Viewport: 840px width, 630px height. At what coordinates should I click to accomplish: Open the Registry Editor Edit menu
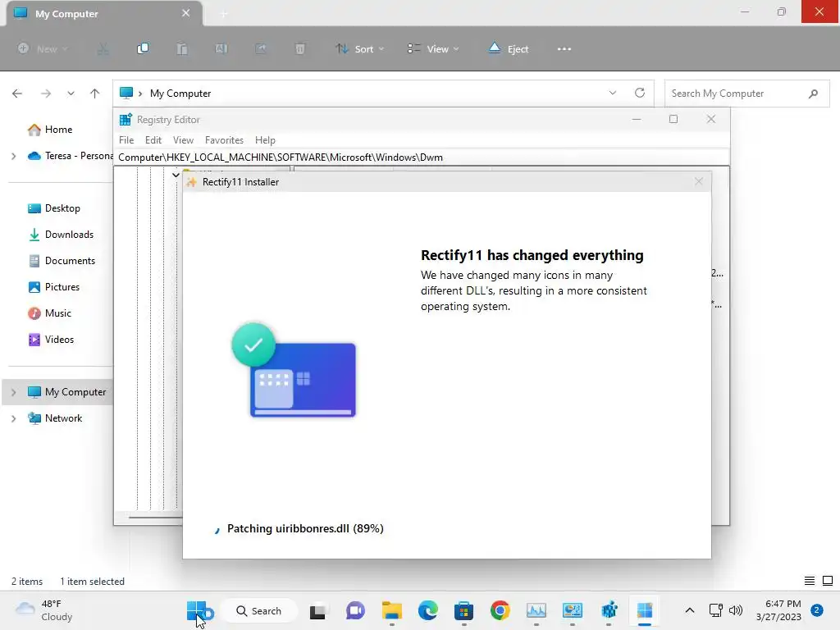point(153,140)
